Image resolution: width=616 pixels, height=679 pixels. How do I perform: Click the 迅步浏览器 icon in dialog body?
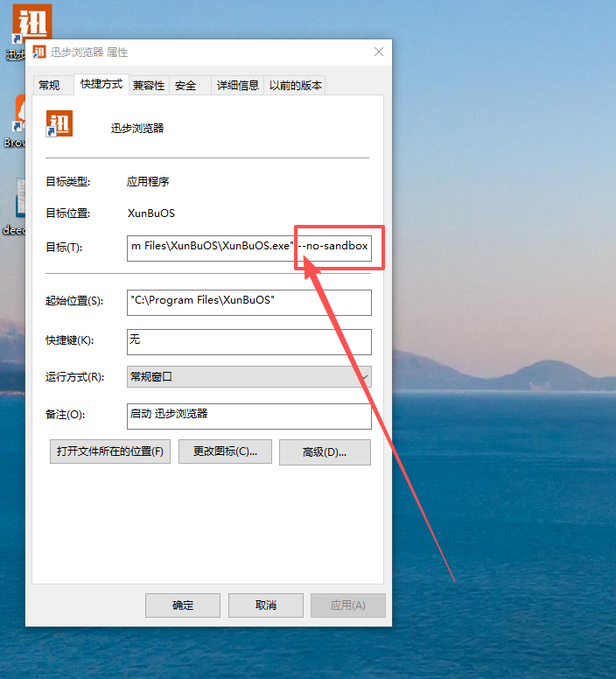[59, 124]
